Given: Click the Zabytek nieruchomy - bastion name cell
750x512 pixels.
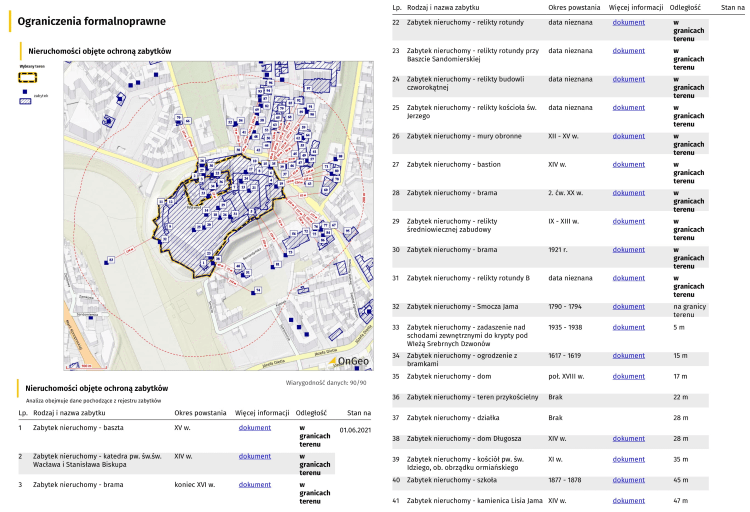Looking at the screenshot, I should (454, 165).
